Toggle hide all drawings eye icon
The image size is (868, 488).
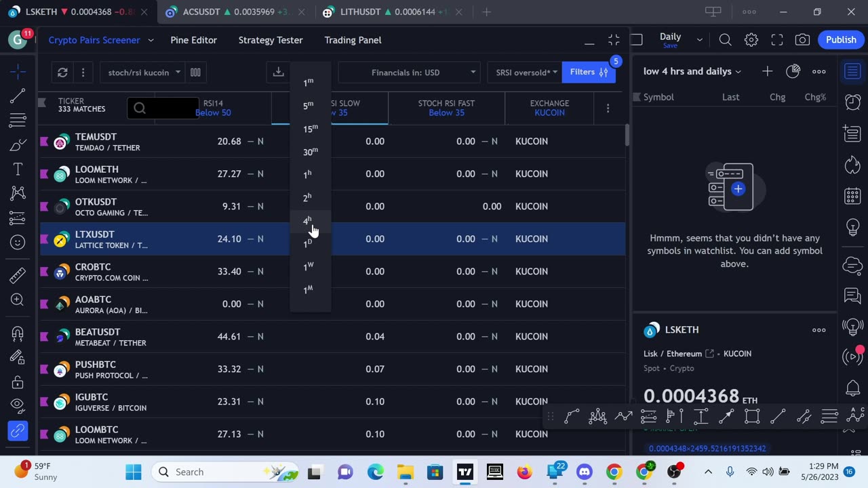click(x=18, y=406)
